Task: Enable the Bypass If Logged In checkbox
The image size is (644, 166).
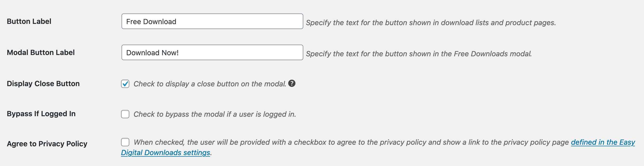Action: coord(125,114)
